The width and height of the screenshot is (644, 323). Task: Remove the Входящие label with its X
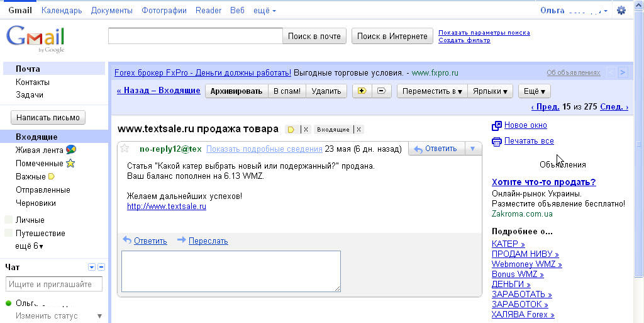tap(358, 130)
